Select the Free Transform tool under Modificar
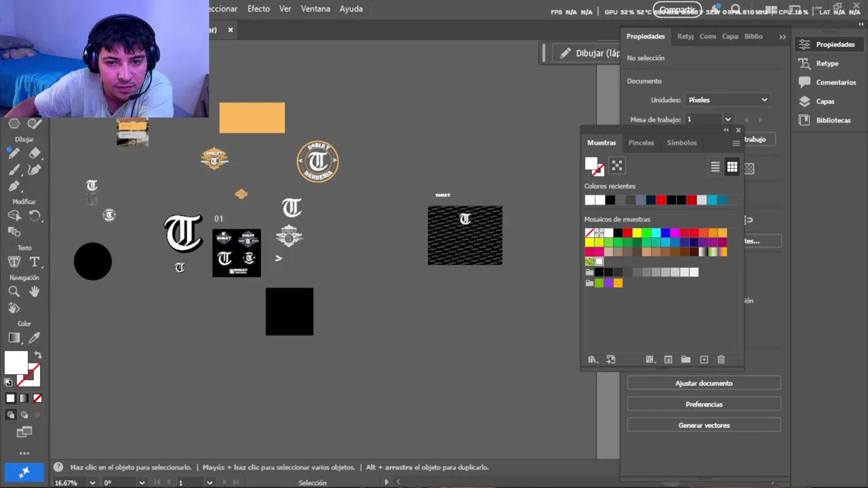The image size is (868, 488). (x=14, y=232)
